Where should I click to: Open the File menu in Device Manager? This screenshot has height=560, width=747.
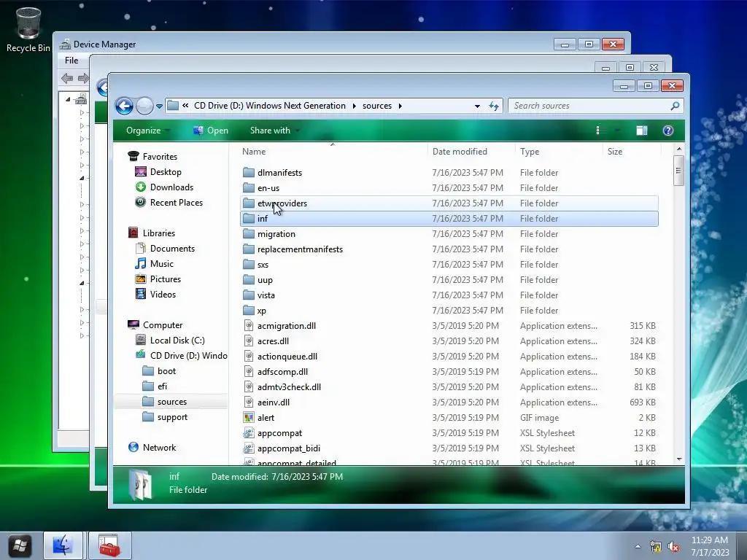click(x=71, y=61)
